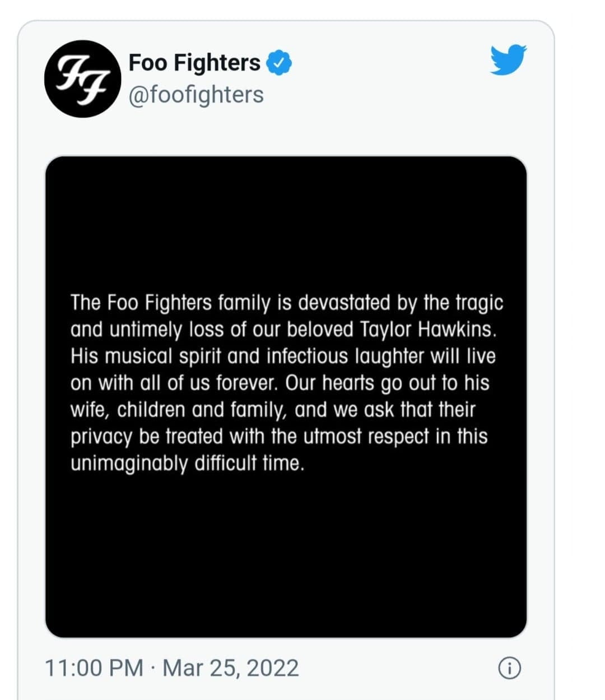Image resolution: width=605 pixels, height=700 pixels.
Task: Open the black statement image
Action: coord(286,397)
